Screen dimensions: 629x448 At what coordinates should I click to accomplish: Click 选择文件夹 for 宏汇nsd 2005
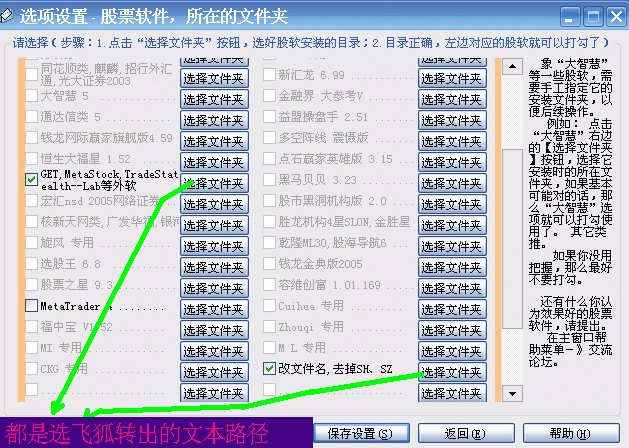214,204
